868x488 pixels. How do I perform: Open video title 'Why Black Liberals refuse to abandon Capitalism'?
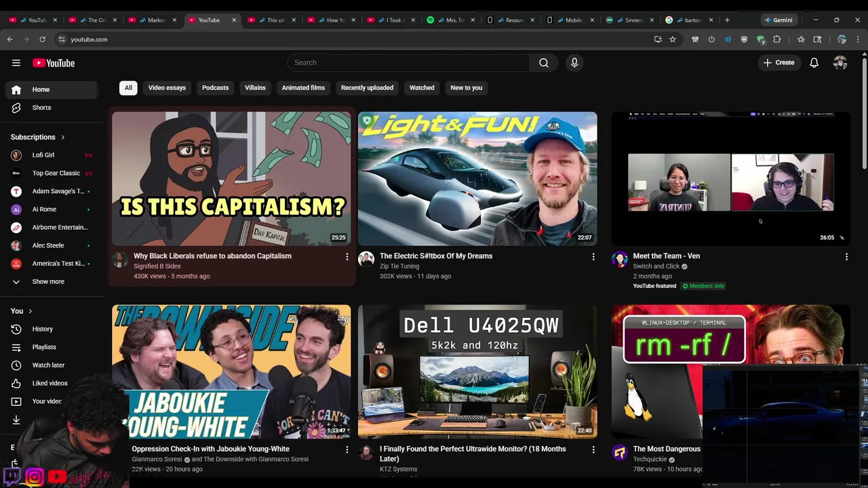click(x=212, y=256)
